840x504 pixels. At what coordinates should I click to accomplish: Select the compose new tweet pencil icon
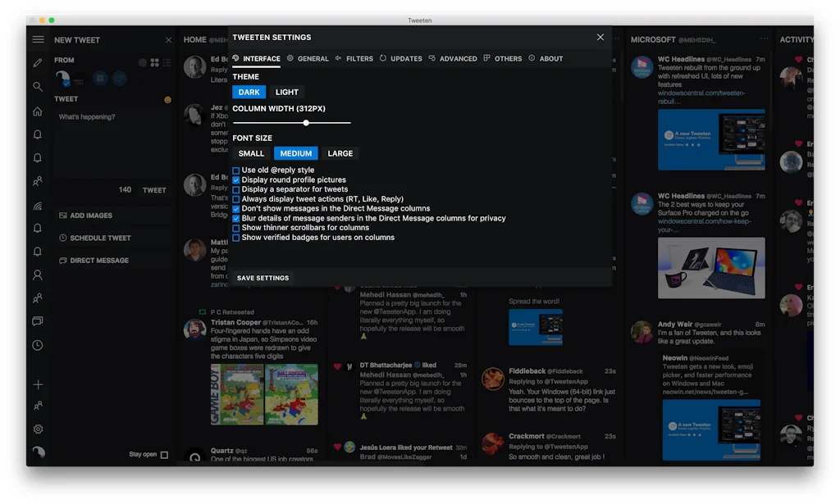pyautogui.click(x=38, y=62)
